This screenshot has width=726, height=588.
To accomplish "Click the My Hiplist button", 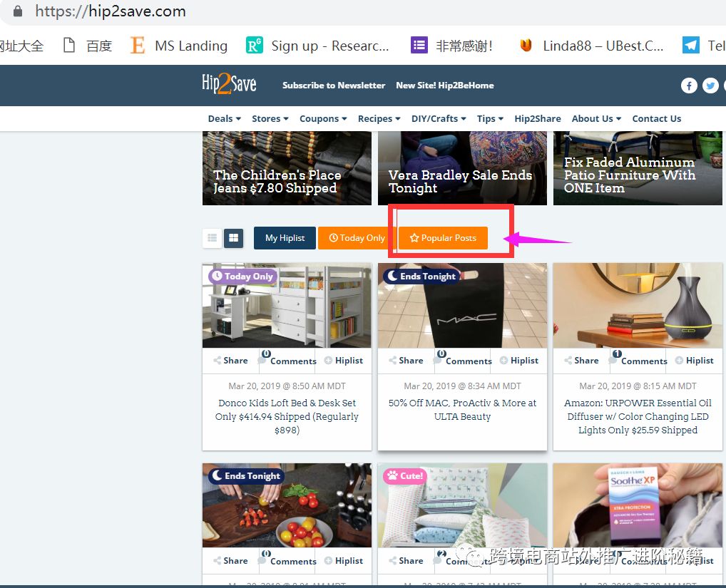I will [x=285, y=238].
